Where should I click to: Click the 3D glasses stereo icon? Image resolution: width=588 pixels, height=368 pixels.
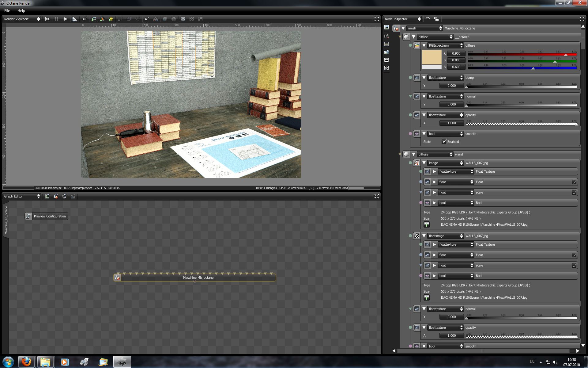[x=156, y=19]
